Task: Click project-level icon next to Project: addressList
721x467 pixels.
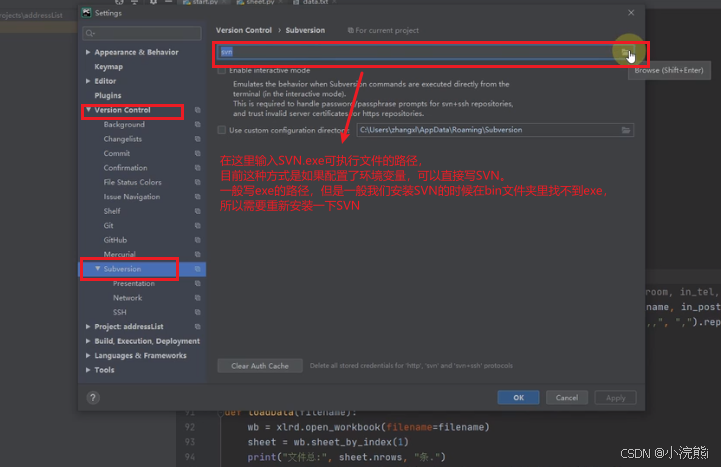Action: coord(198,326)
